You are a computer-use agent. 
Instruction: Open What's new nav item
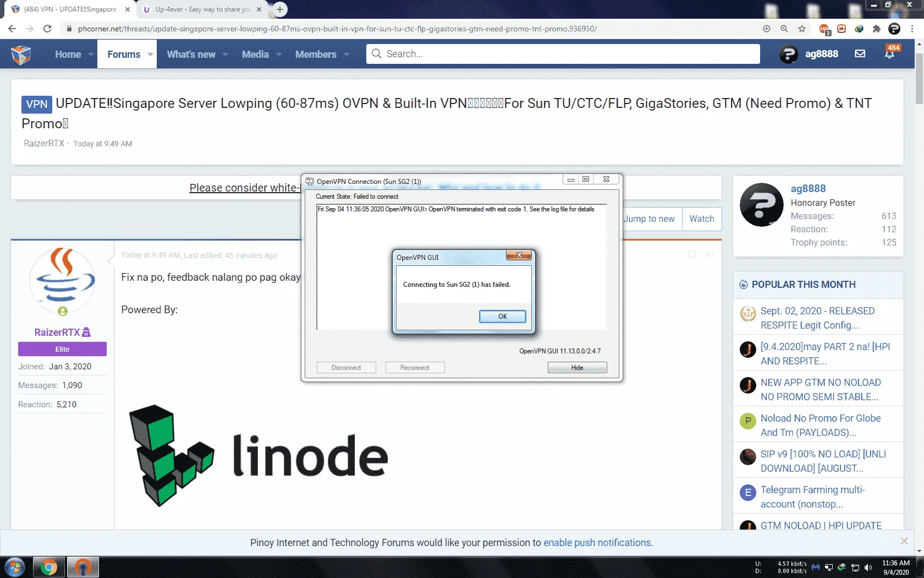191,54
